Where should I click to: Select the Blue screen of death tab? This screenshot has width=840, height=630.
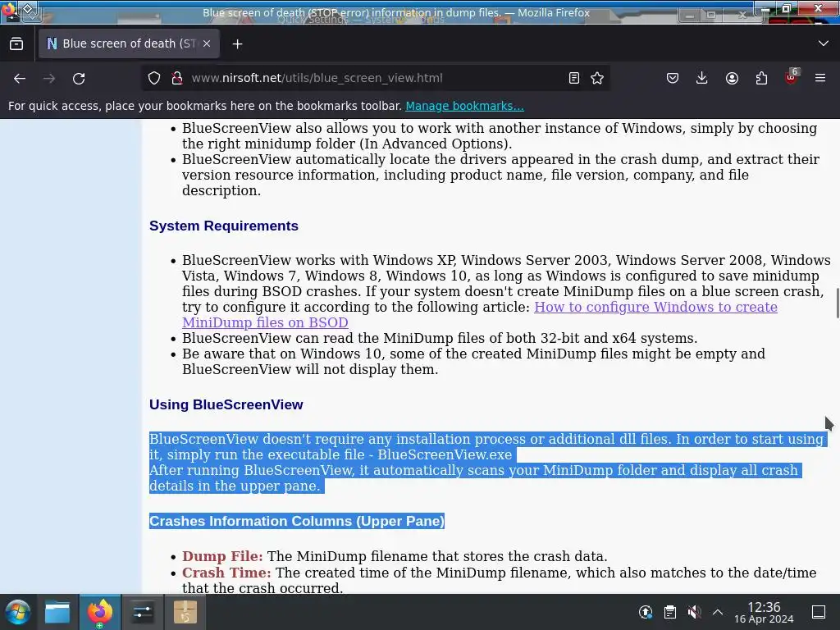[129, 44]
